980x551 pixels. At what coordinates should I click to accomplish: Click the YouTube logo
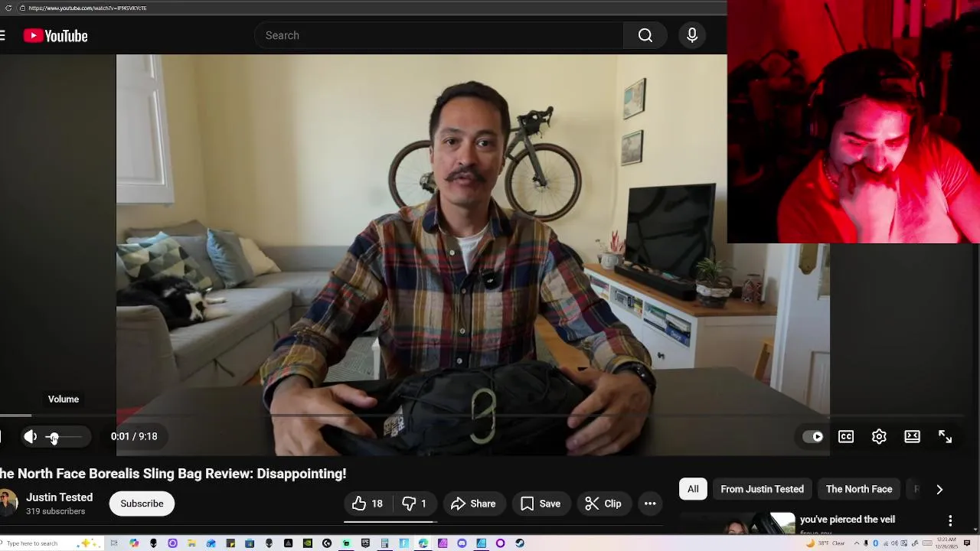[55, 36]
